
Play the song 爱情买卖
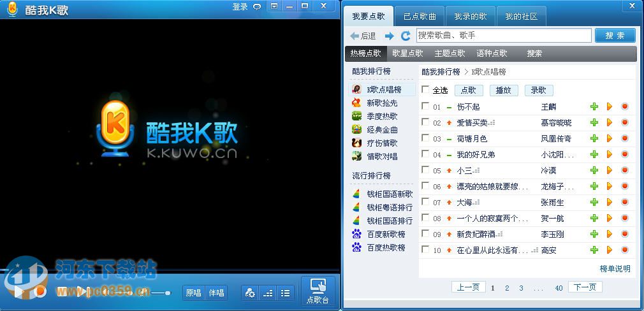[610, 122]
